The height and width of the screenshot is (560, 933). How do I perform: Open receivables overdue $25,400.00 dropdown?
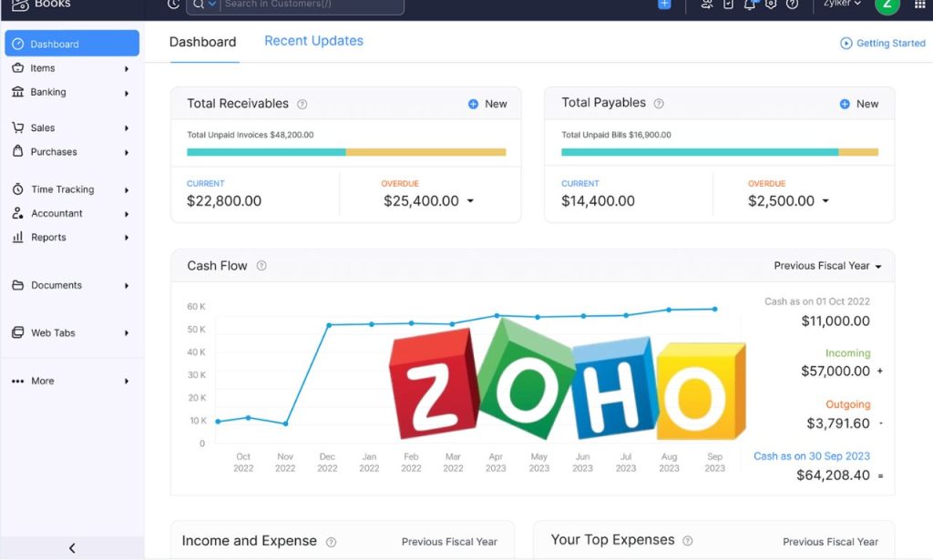[x=471, y=201]
